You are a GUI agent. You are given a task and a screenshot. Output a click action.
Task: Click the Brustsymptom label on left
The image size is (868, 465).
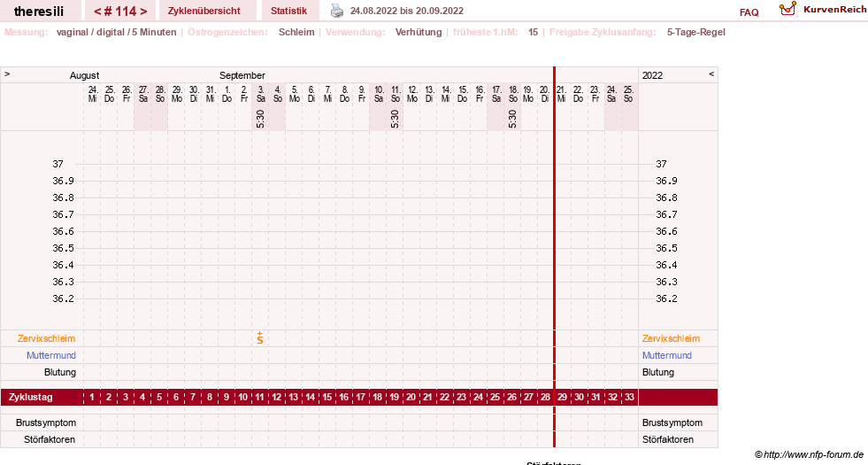tap(46, 422)
